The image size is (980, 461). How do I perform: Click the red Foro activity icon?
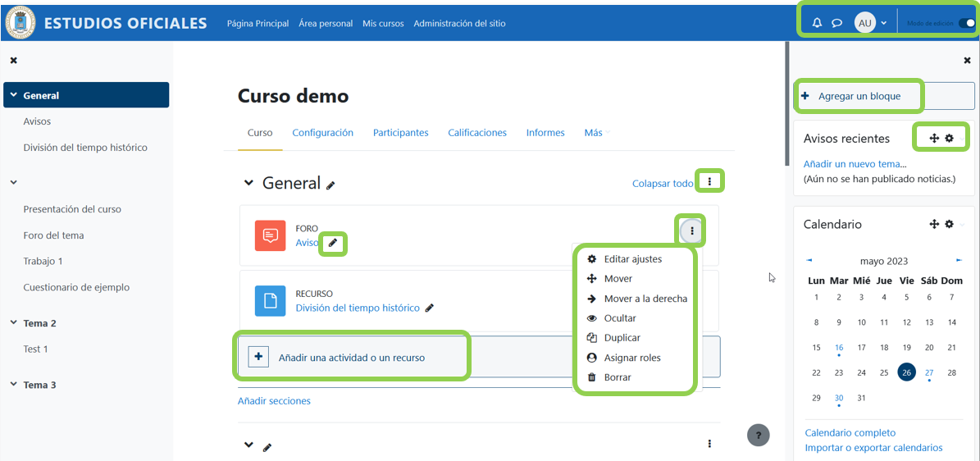point(270,235)
